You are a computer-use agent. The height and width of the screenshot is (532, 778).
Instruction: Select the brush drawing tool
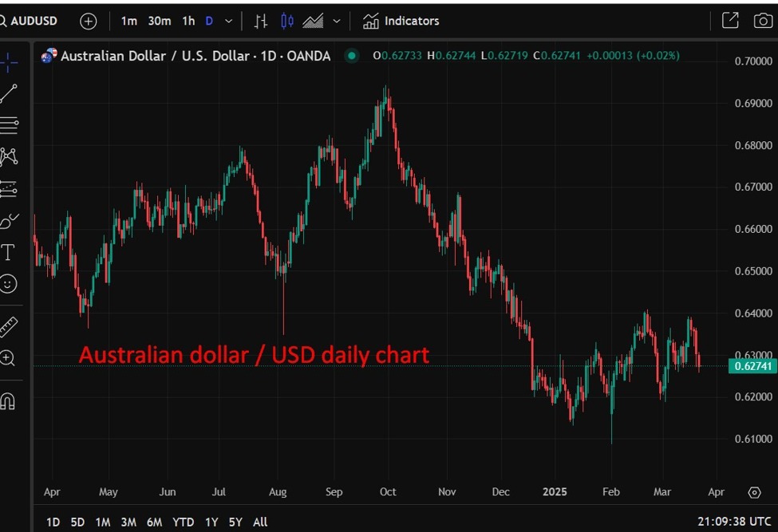tap(9, 221)
